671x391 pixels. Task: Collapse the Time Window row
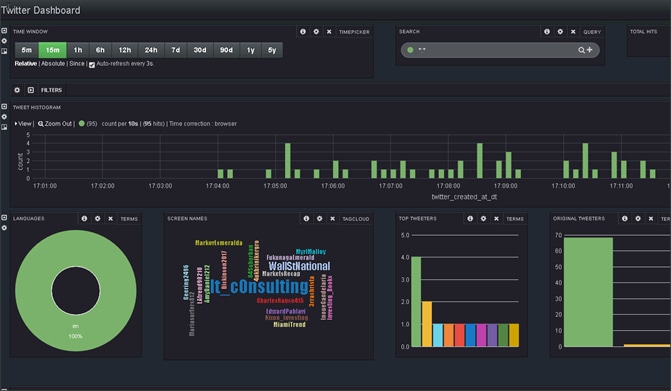(x=4, y=31)
